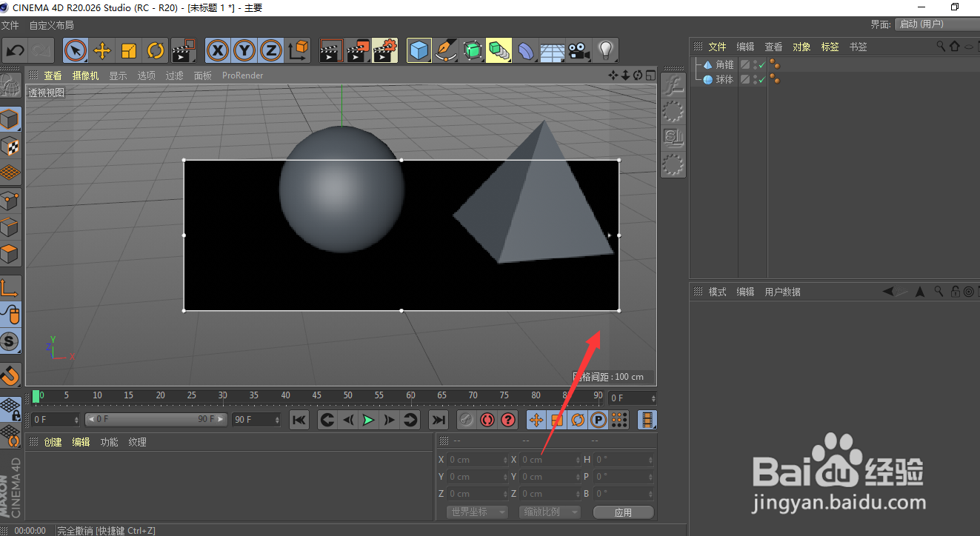Image resolution: width=980 pixels, height=536 pixels.
Task: Open the Subdivision Surface generator icon
Action: click(473, 50)
